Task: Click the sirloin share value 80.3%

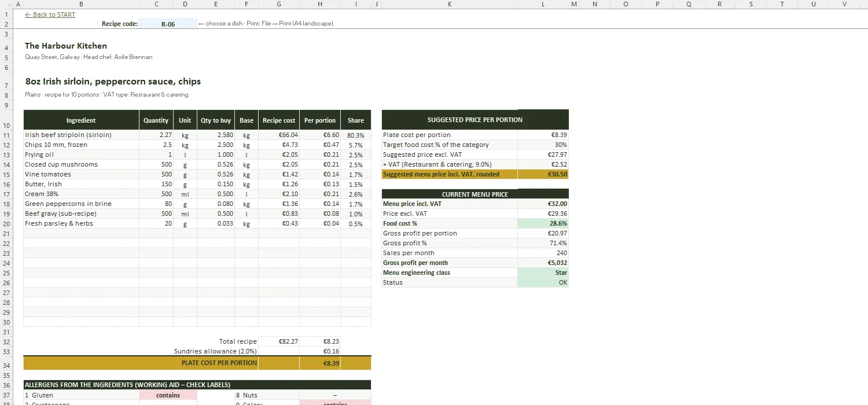Action: tap(356, 135)
